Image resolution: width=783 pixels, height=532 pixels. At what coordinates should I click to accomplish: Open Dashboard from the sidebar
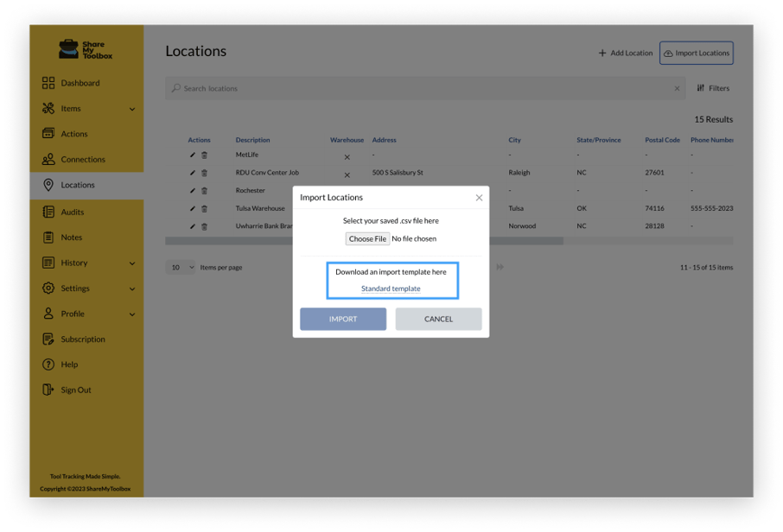pos(80,83)
